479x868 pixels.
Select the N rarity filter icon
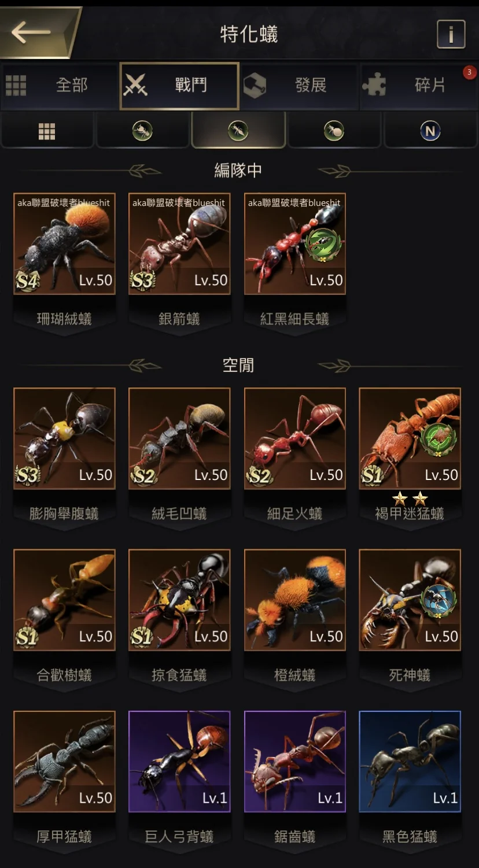[x=430, y=131]
